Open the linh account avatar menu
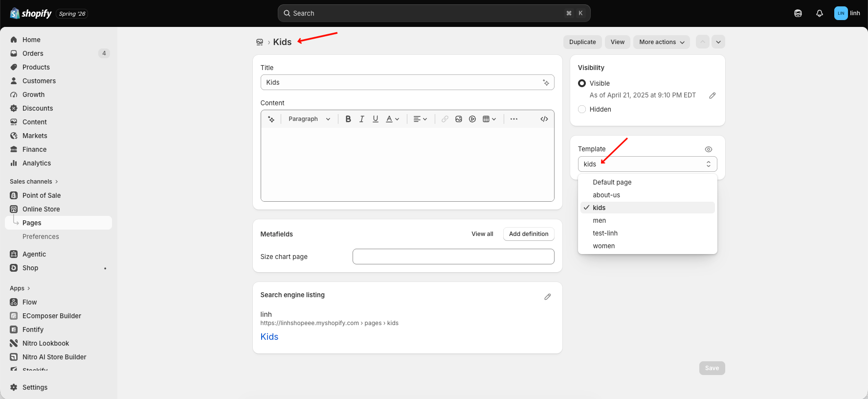 pos(847,13)
